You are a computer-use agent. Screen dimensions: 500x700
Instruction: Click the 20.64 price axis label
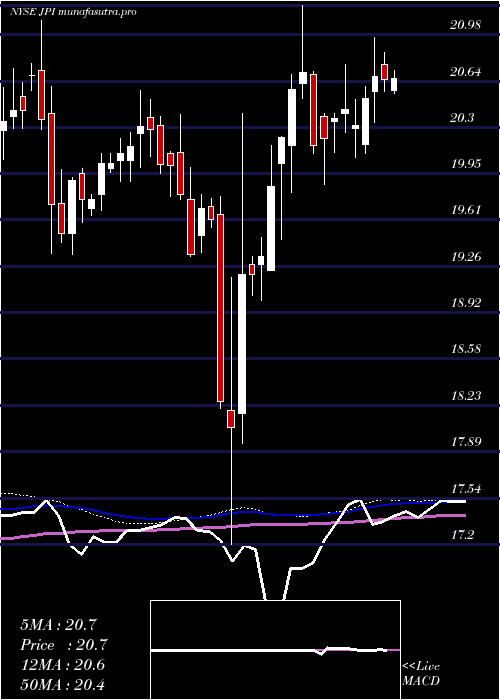[465, 71]
